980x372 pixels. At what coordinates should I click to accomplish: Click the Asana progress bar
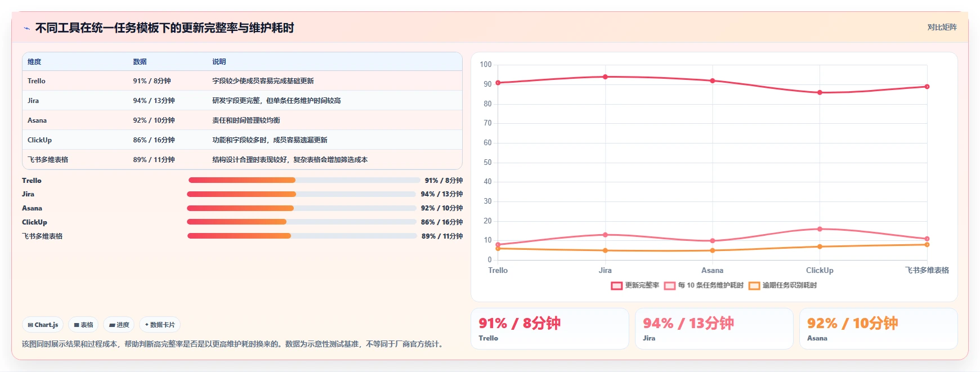tap(301, 208)
